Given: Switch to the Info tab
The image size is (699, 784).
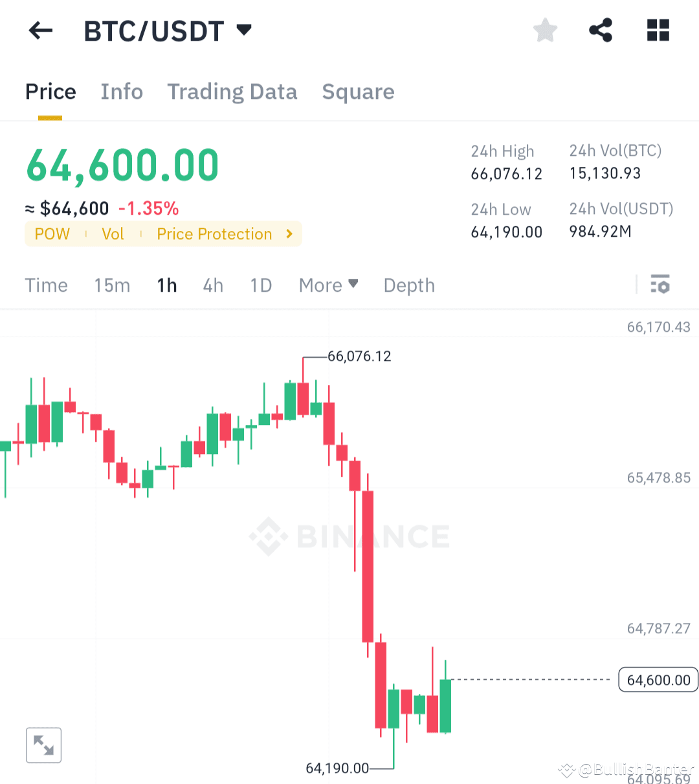Looking at the screenshot, I should (122, 92).
